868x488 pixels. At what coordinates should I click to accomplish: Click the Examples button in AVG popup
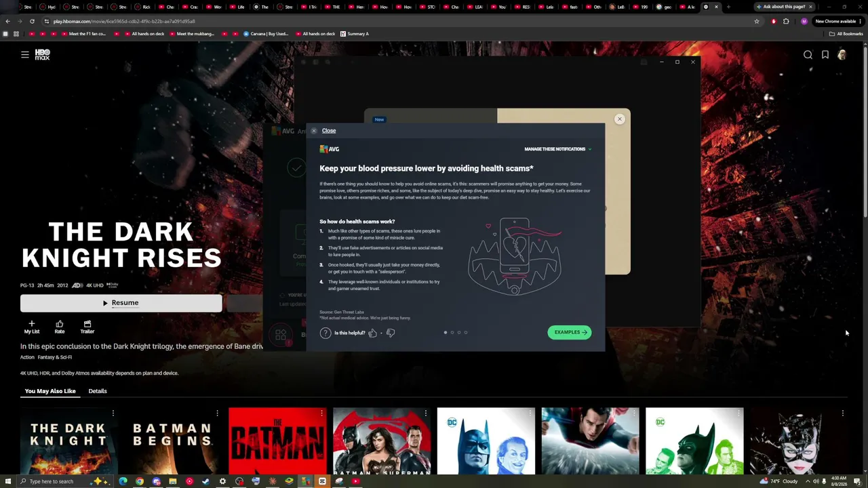point(570,332)
